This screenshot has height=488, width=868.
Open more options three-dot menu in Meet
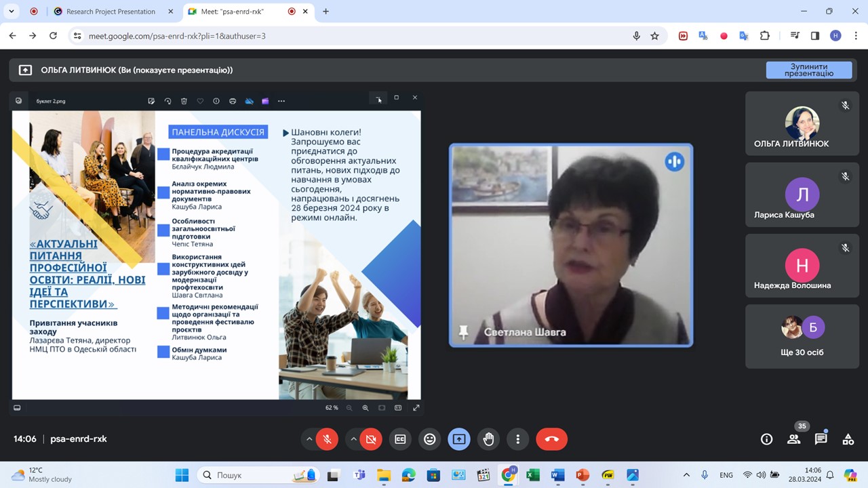[517, 439]
